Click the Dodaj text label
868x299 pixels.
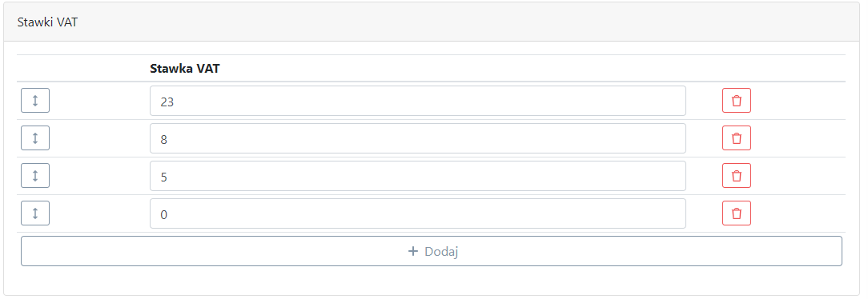tap(441, 252)
